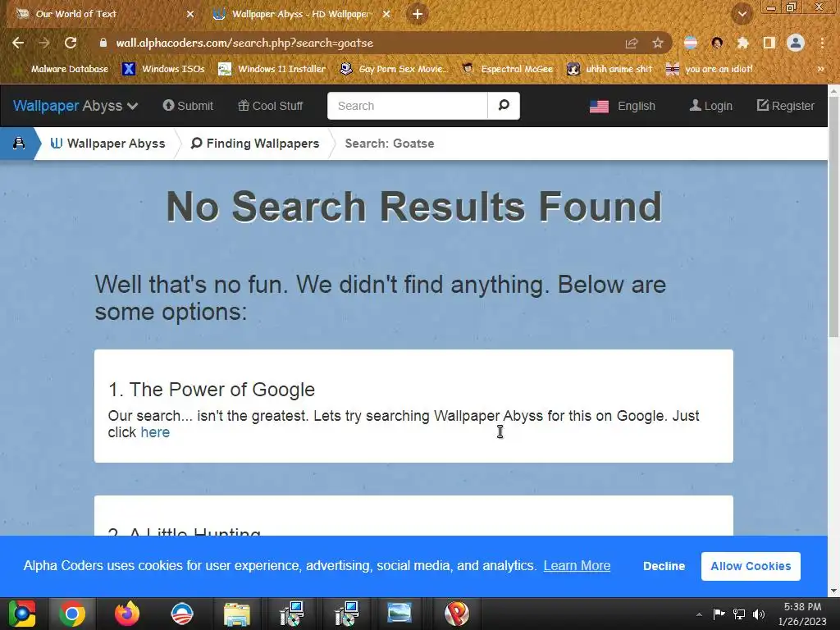This screenshot has width=840, height=630.
Task: Go to Finding Wallpapers breadcrumb
Action: pos(255,143)
